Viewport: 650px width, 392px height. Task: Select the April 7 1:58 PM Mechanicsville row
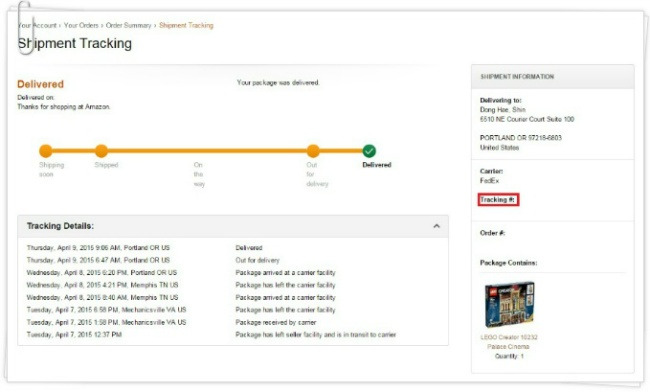(233, 322)
